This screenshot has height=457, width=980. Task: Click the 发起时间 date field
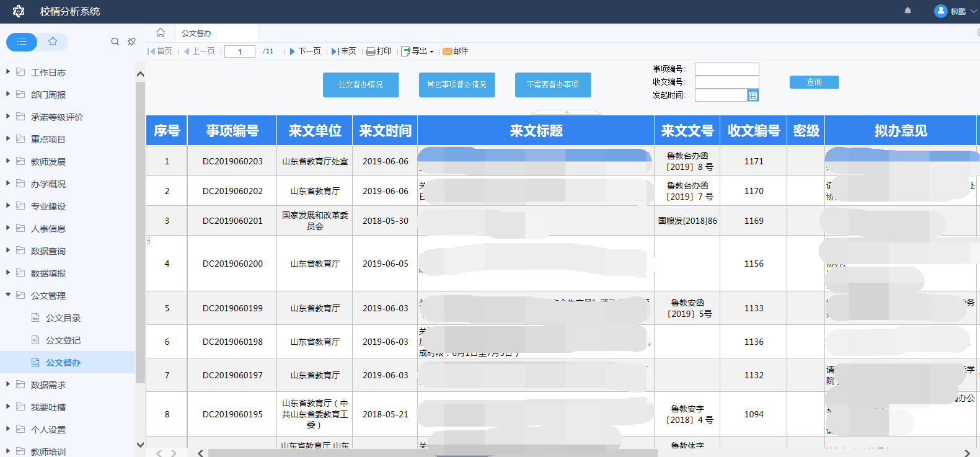[721, 95]
